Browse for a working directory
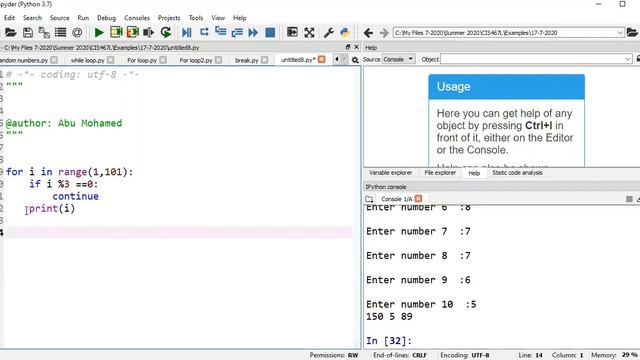 point(632,32)
